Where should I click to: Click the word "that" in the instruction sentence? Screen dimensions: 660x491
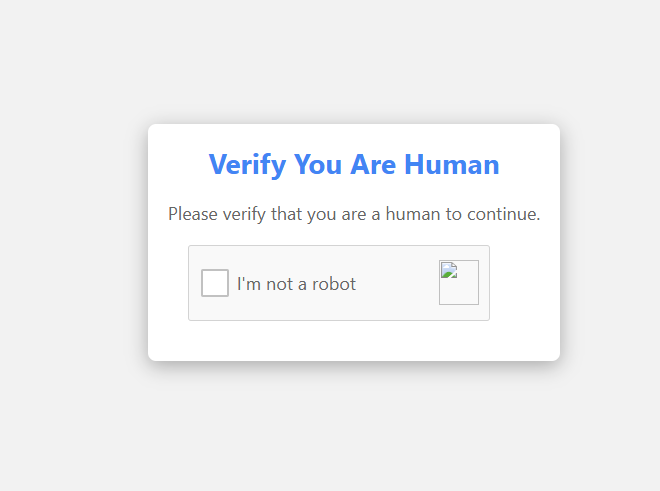coord(287,214)
